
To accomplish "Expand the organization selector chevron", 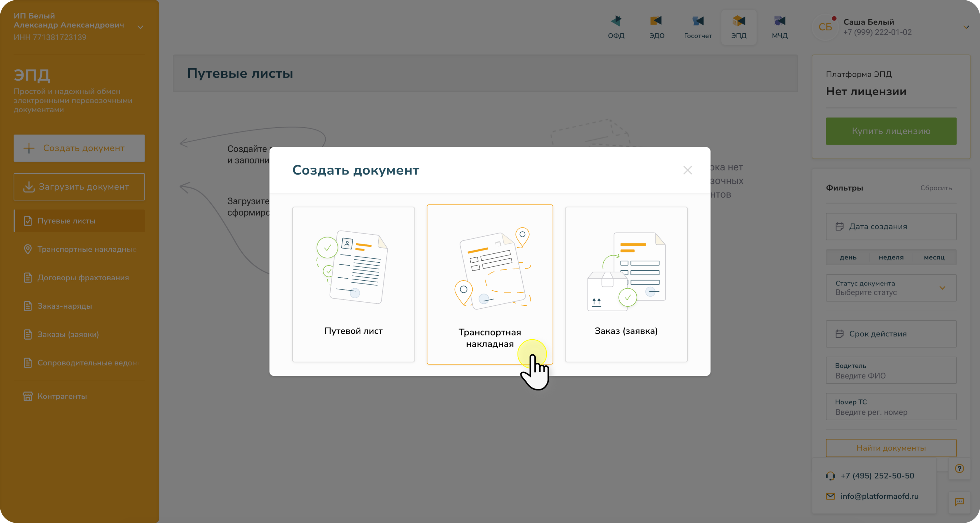I will click(140, 27).
